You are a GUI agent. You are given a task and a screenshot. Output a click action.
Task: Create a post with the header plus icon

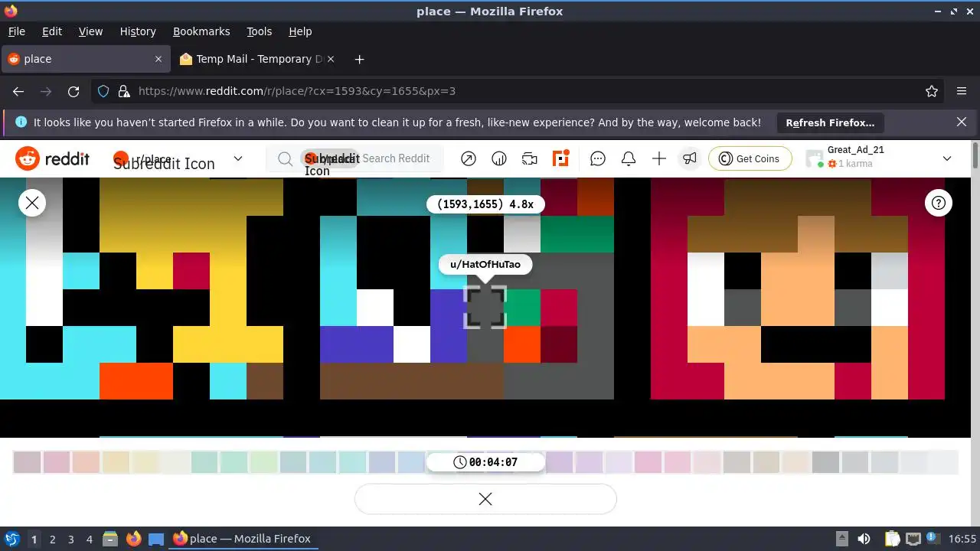click(x=659, y=158)
